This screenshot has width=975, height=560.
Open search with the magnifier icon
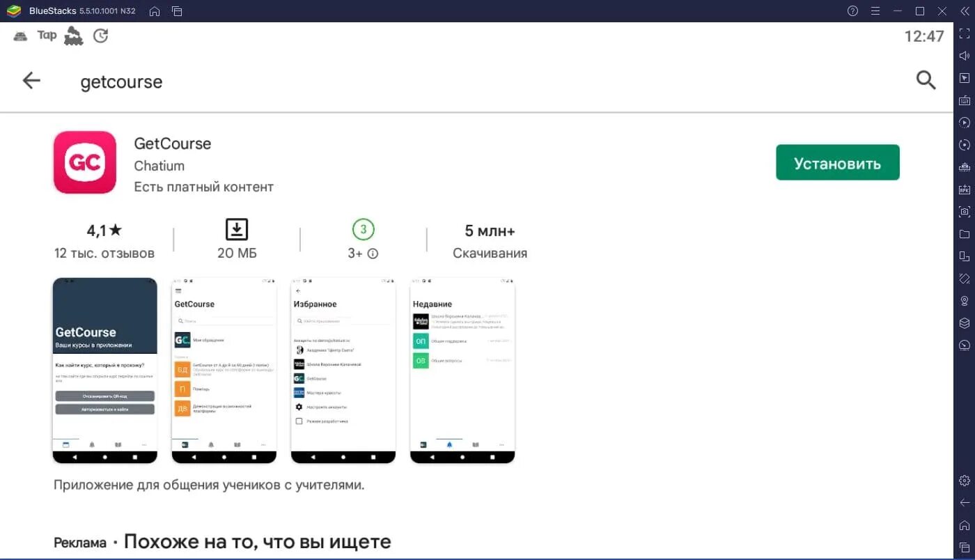pyautogui.click(x=926, y=80)
